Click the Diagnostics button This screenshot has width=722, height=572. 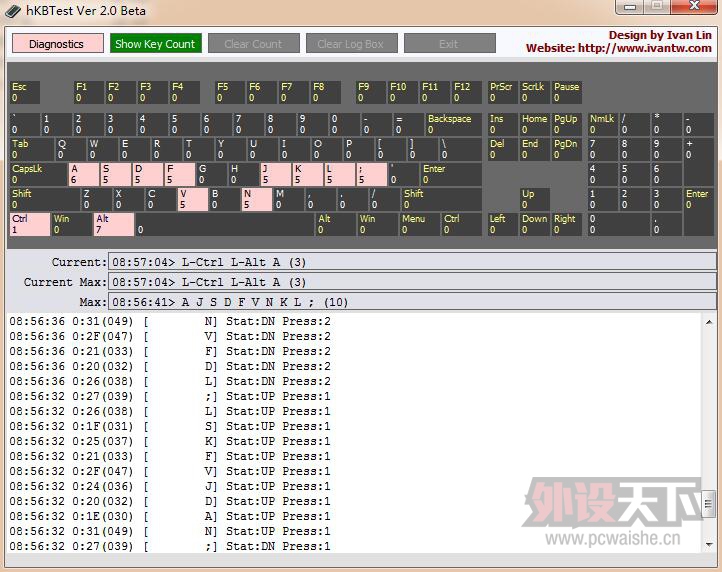[57, 44]
